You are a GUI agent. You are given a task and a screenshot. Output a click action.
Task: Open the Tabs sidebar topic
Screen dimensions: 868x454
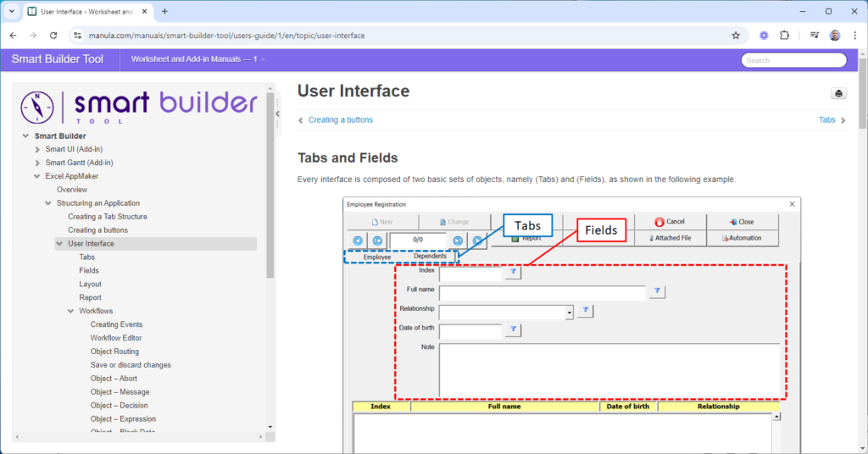click(x=87, y=257)
